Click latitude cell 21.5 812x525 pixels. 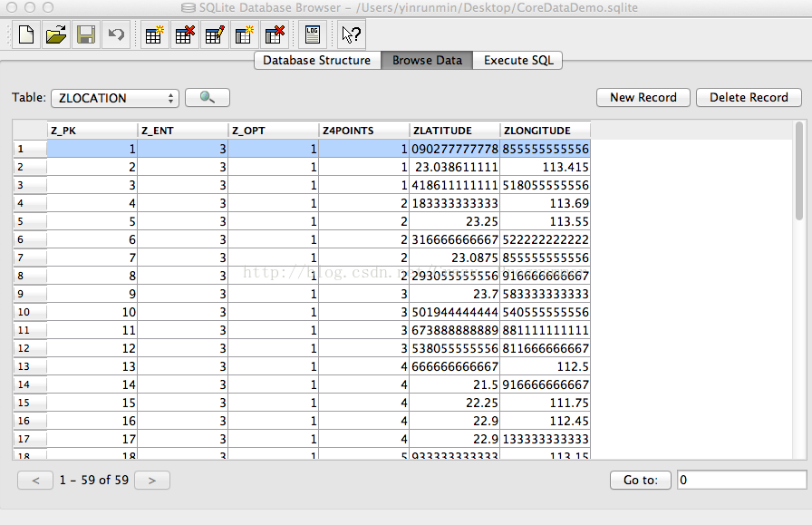(455, 384)
